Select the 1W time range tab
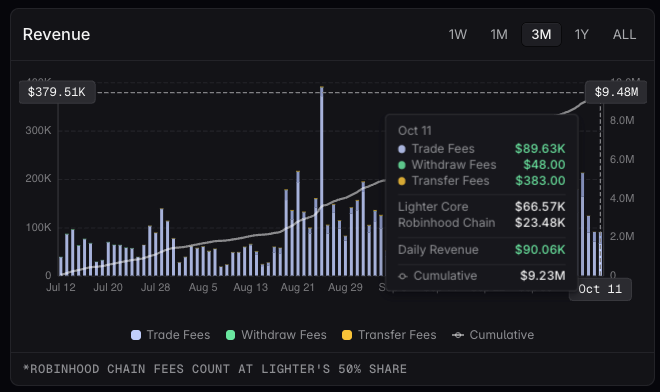 coord(458,35)
